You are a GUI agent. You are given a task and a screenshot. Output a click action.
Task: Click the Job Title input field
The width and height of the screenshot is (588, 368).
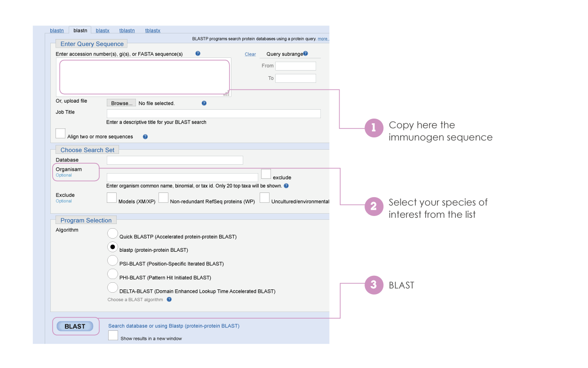tap(214, 113)
